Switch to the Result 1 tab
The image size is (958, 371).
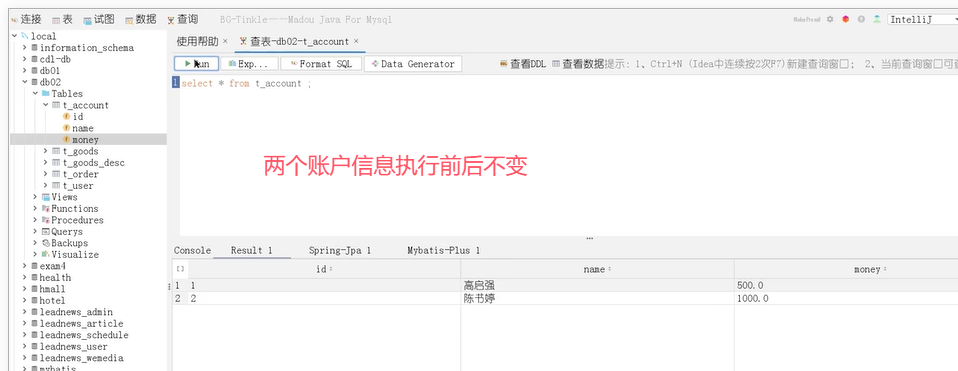point(252,251)
